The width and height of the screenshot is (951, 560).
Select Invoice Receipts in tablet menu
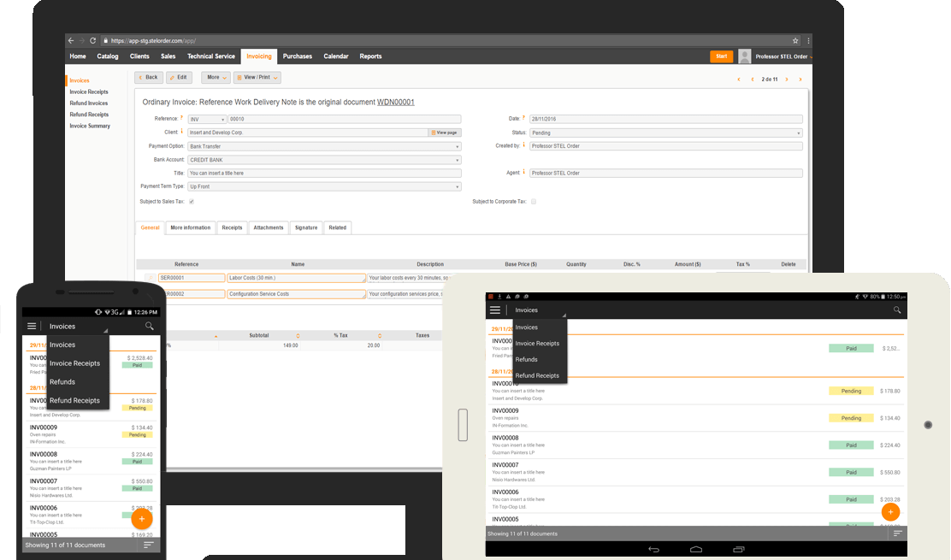pyautogui.click(x=537, y=343)
